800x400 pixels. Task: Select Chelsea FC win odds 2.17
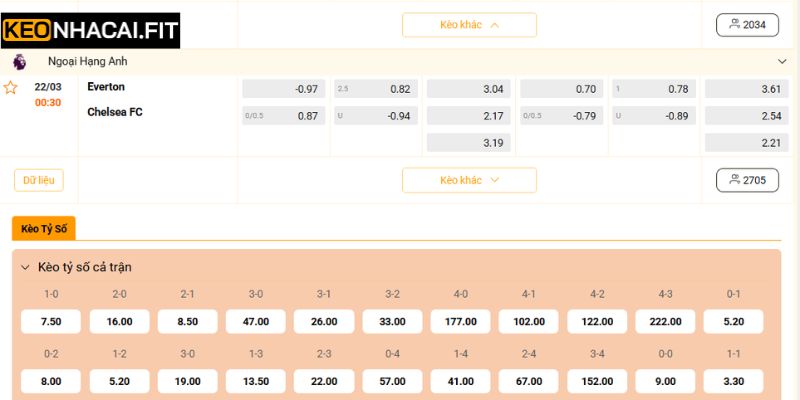(468, 116)
